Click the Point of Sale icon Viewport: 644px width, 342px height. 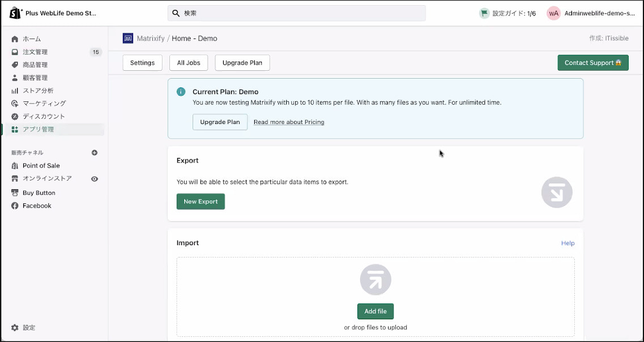point(15,166)
